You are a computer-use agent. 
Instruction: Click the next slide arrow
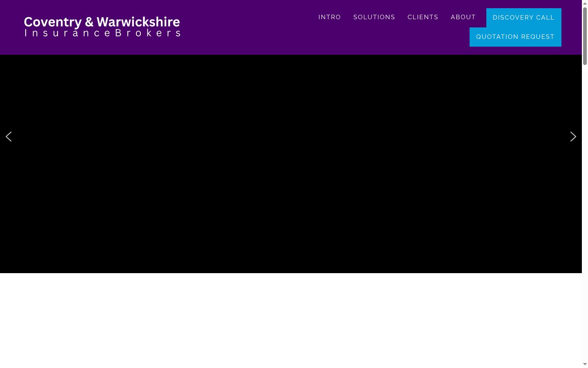tap(573, 137)
